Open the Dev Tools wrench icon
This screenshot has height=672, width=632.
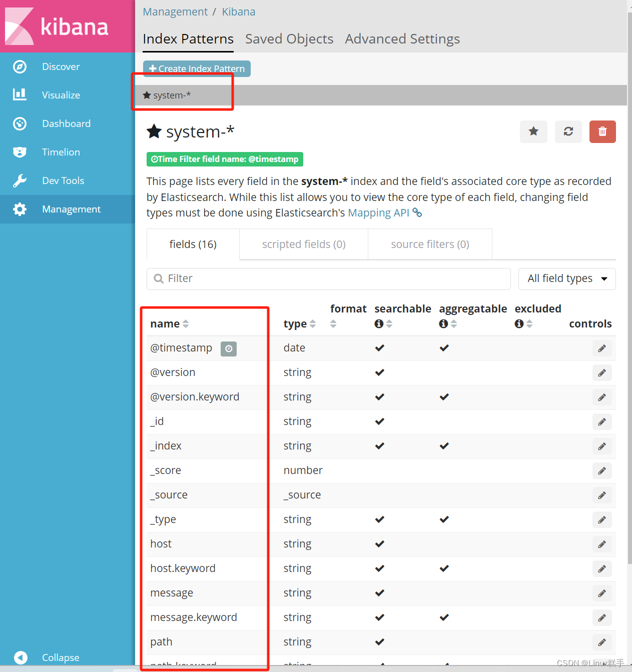(20, 180)
